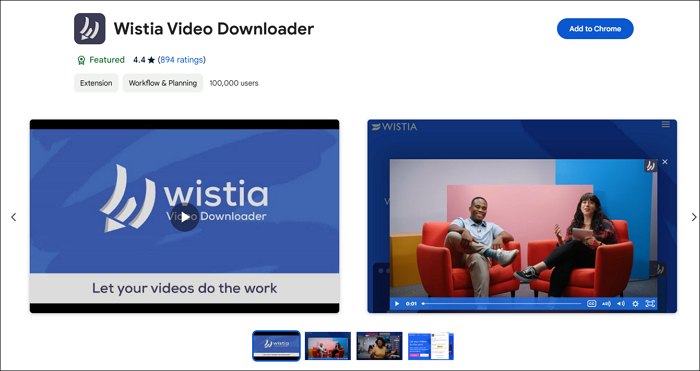Toggle closed captions CC button
This screenshot has height=371, width=700.
(x=592, y=304)
